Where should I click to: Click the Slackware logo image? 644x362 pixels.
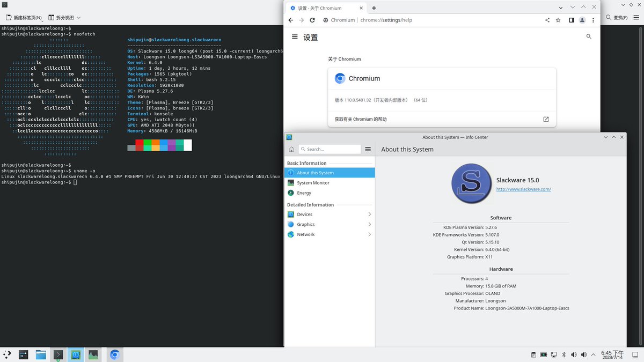472,184
